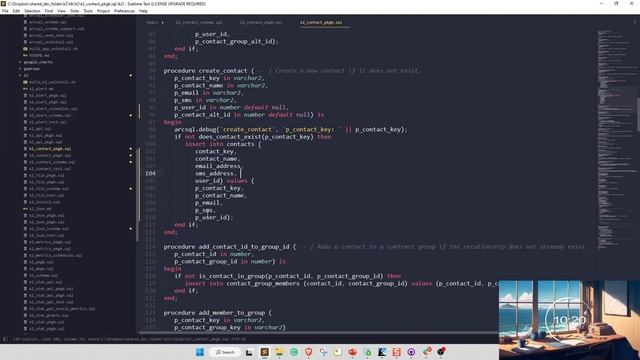Click 'procedure add_contact_id_to_group_id' in the code
The image size is (640, 360).
(x=227, y=247)
